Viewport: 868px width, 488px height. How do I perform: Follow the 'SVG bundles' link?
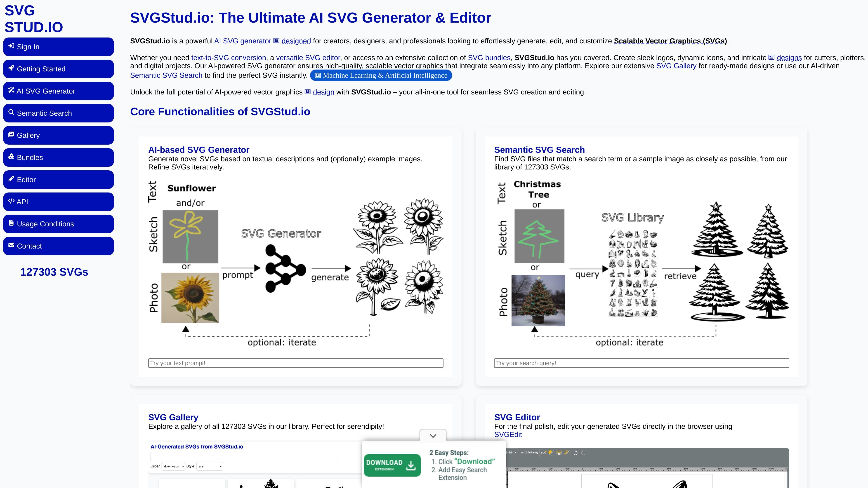[x=489, y=58]
